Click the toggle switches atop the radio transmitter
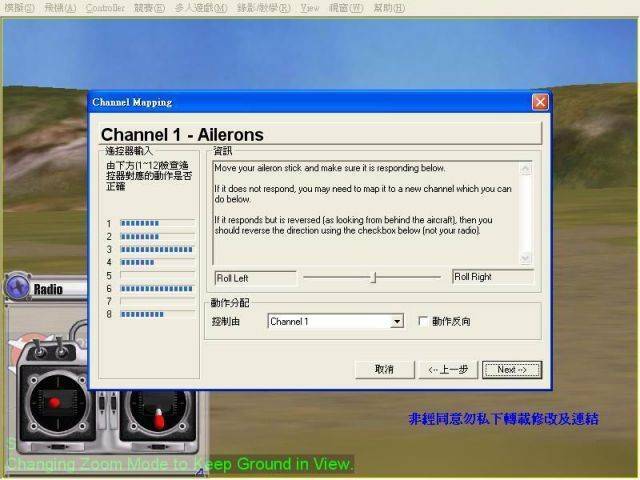The width and height of the screenshot is (640, 480). coord(51,350)
